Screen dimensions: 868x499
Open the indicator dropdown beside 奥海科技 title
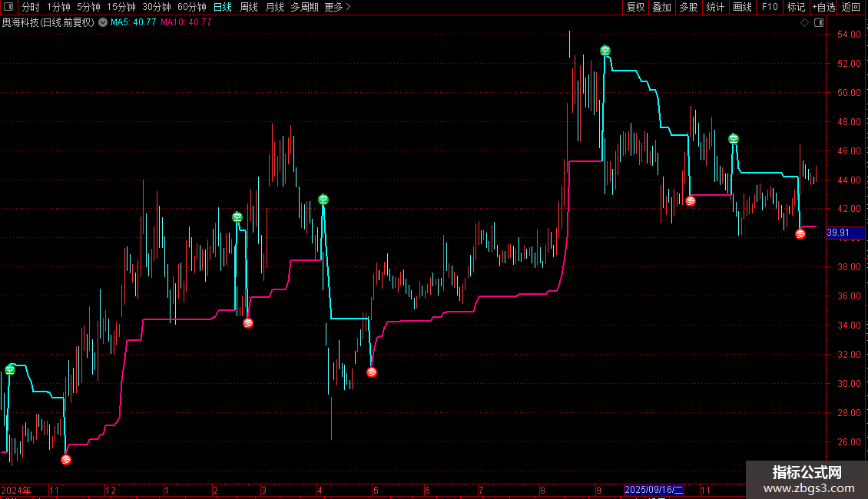click(x=103, y=22)
